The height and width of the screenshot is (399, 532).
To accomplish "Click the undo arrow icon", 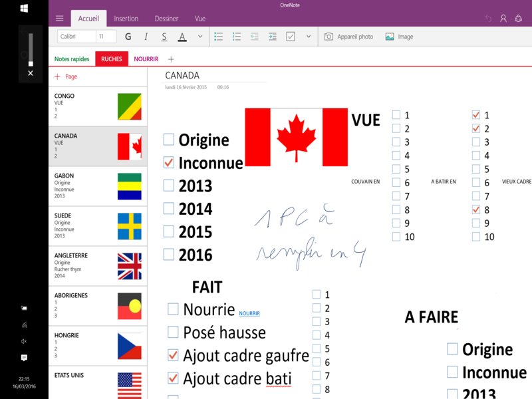I will tap(489, 19).
